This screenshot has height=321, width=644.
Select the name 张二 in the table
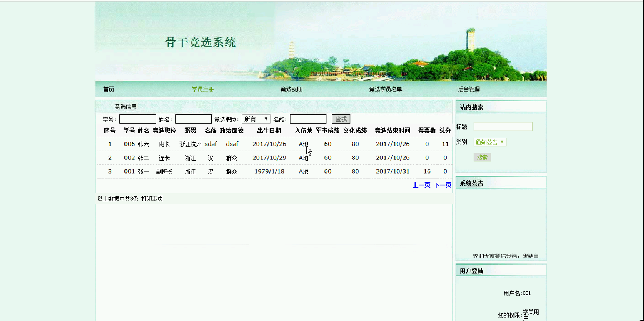tap(143, 158)
